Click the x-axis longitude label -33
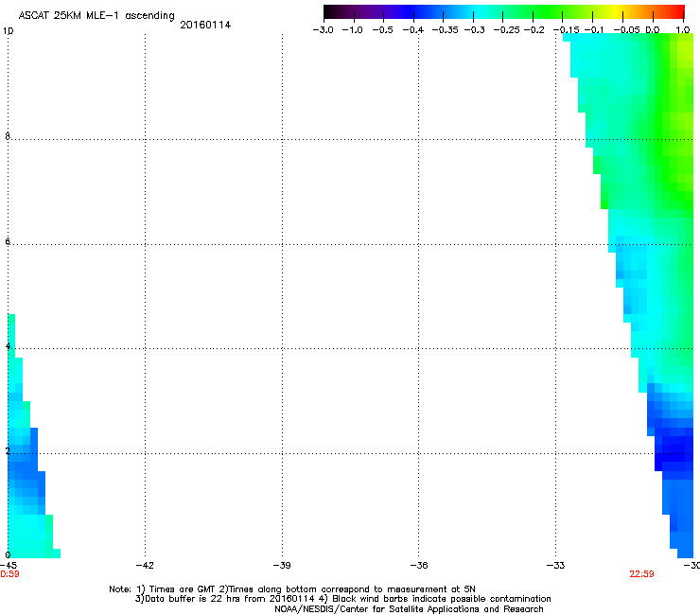Screen dimensions: 700x615 point(555,566)
